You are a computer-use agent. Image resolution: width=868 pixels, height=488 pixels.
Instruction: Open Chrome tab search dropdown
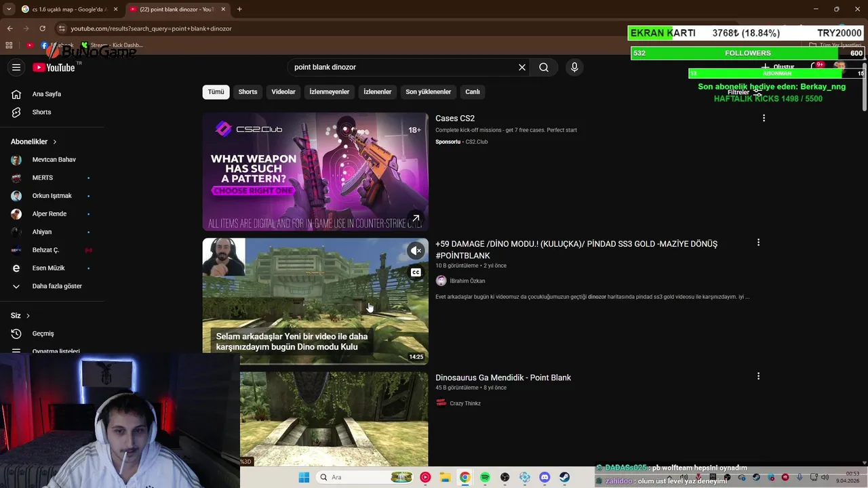pyautogui.click(x=8, y=9)
